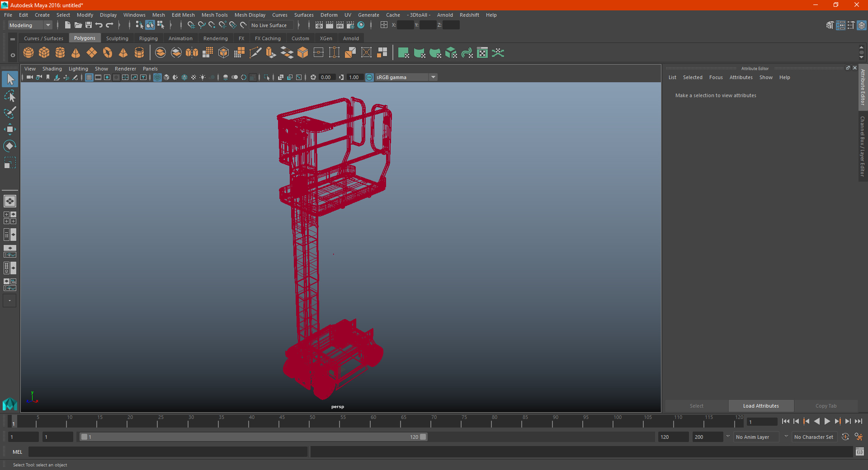This screenshot has height=470, width=868.
Task: Toggle snap to grids in status line
Action: pos(191,25)
